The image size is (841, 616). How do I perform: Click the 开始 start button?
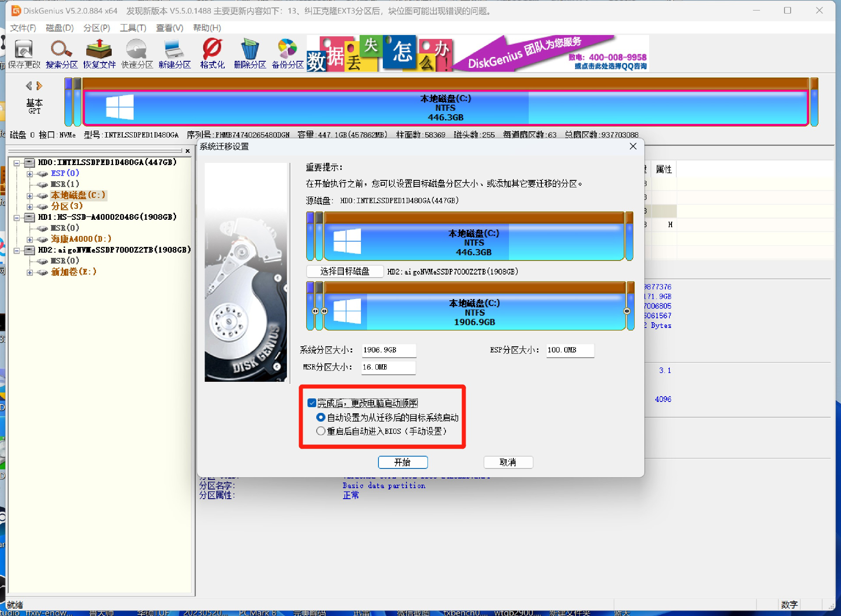click(x=403, y=462)
